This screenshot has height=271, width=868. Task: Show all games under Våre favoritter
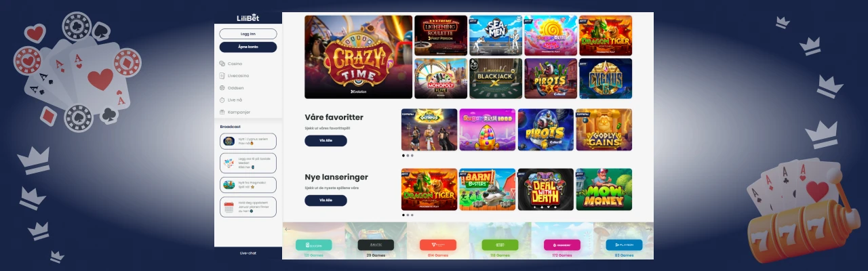pyautogui.click(x=325, y=141)
